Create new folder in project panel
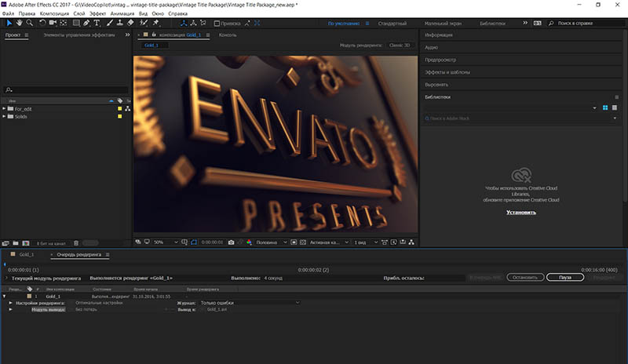 click(15, 243)
